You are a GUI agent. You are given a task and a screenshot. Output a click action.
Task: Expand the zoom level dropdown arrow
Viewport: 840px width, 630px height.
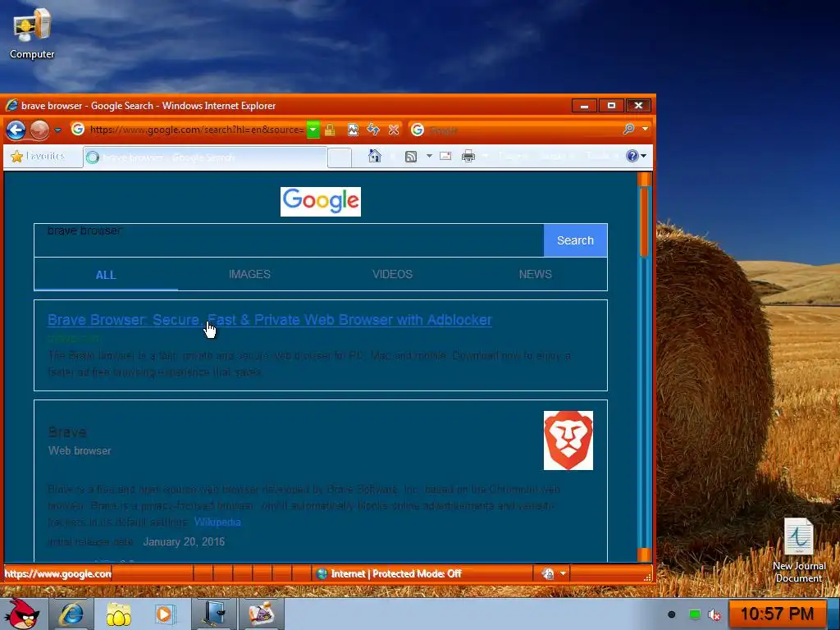[563, 573]
